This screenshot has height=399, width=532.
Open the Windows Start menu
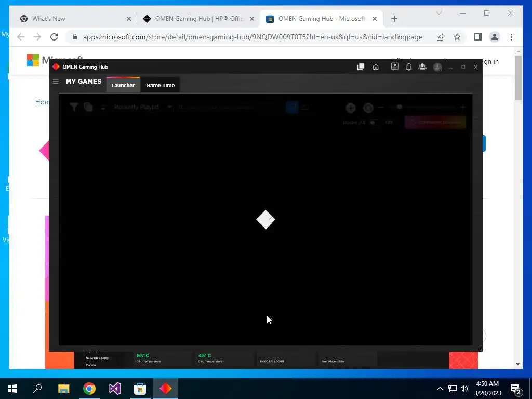click(12, 389)
